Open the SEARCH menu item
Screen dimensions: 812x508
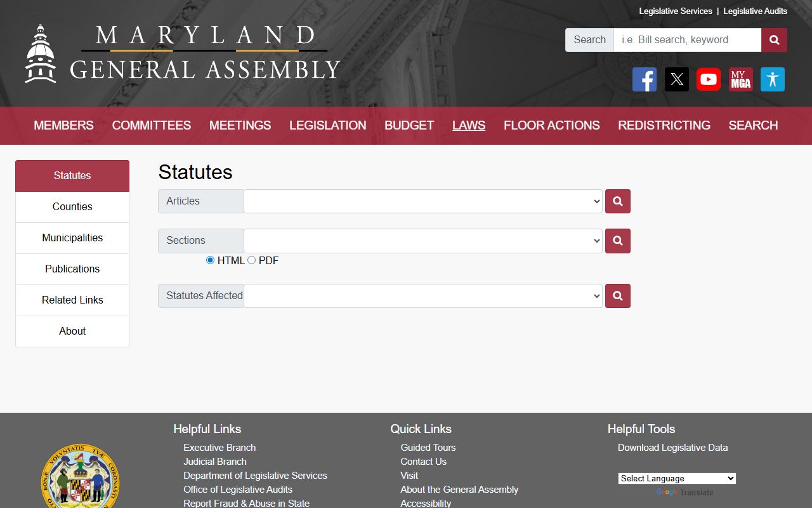pos(753,125)
